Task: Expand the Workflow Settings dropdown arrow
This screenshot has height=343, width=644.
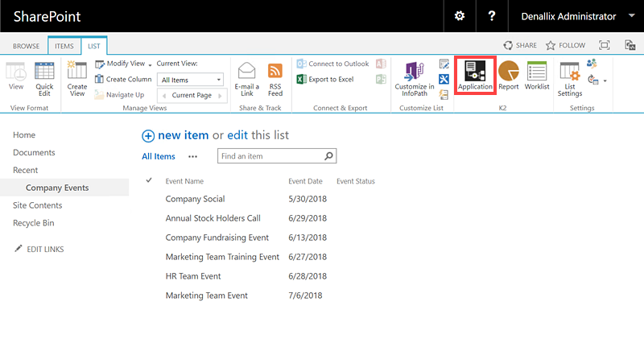Action: 605,81
